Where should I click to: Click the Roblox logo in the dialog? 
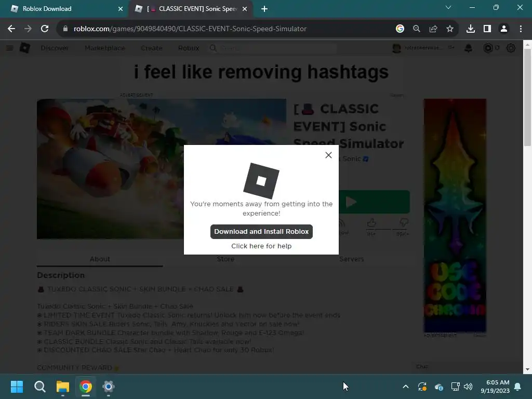tap(261, 181)
